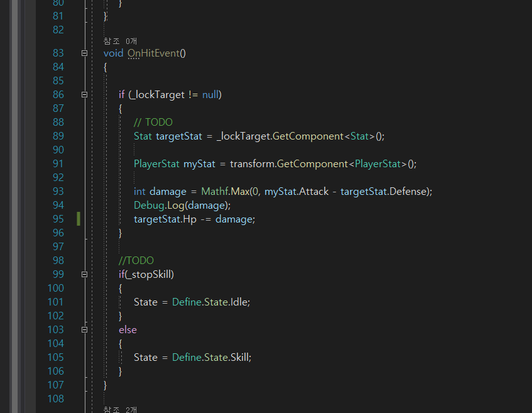Click transform on line 91

coord(252,164)
